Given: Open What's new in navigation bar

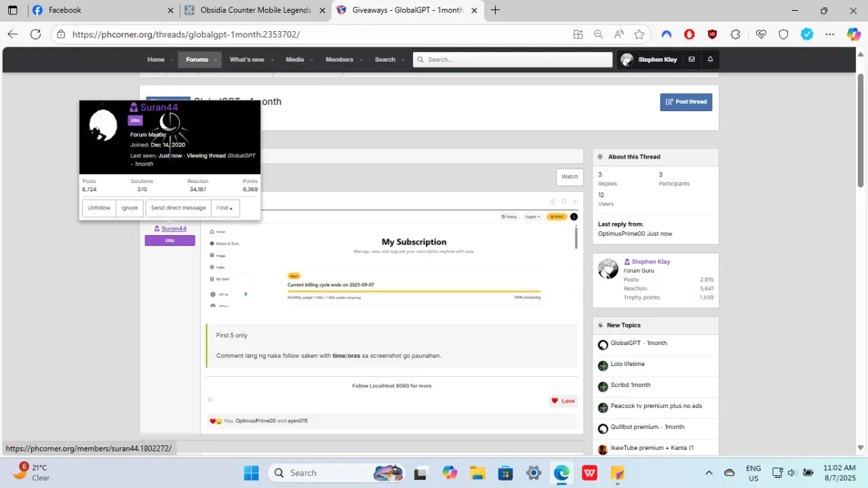Looking at the screenshot, I should pyautogui.click(x=247, y=60).
